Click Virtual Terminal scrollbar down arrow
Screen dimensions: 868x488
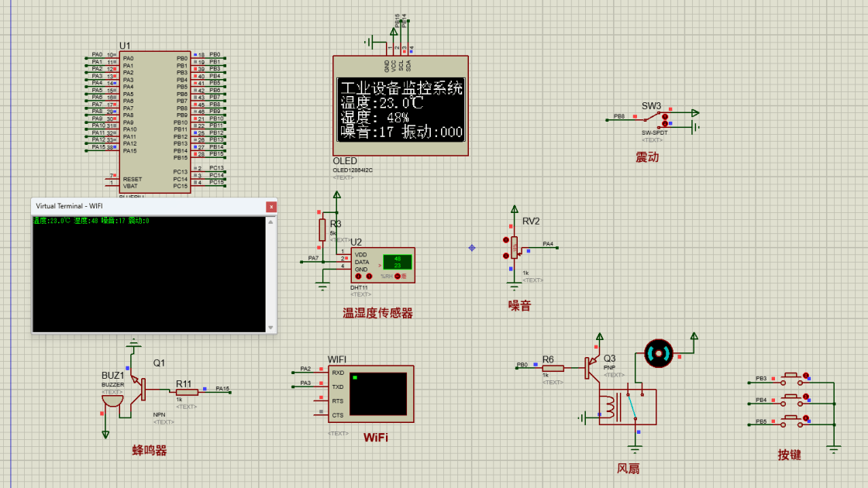270,328
